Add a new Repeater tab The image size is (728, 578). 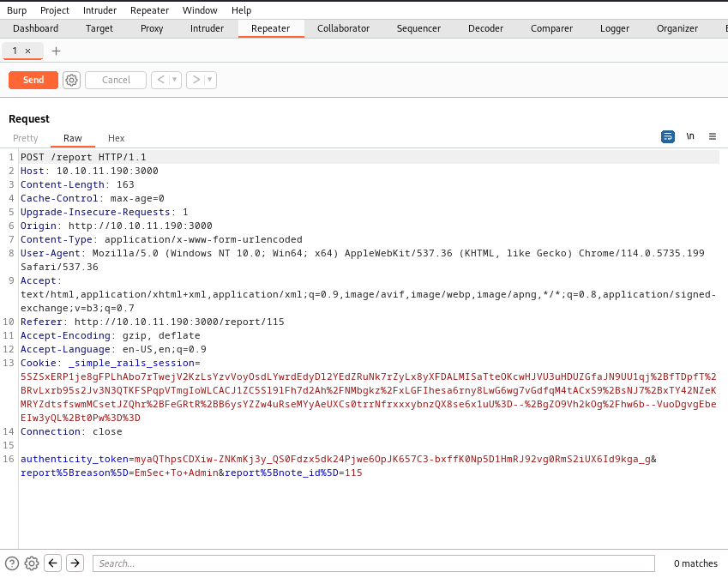[x=57, y=51]
